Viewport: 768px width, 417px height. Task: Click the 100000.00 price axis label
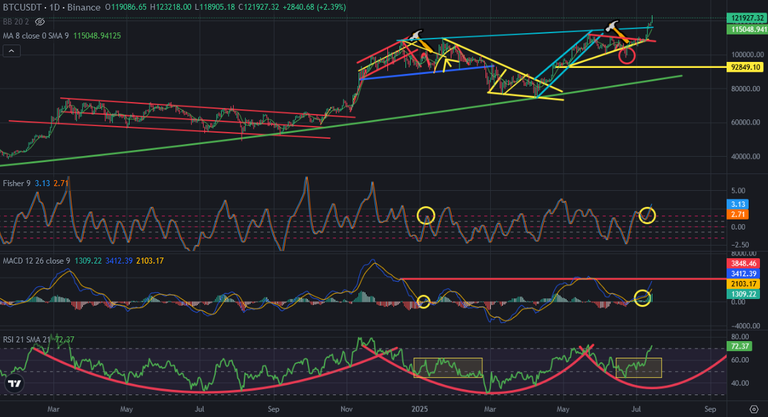tap(747, 54)
